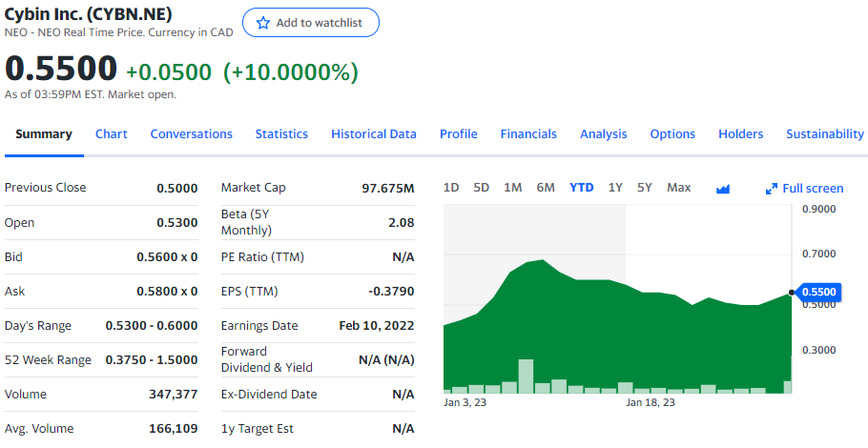
Task: Go to the Conversations tab
Action: coord(192,133)
